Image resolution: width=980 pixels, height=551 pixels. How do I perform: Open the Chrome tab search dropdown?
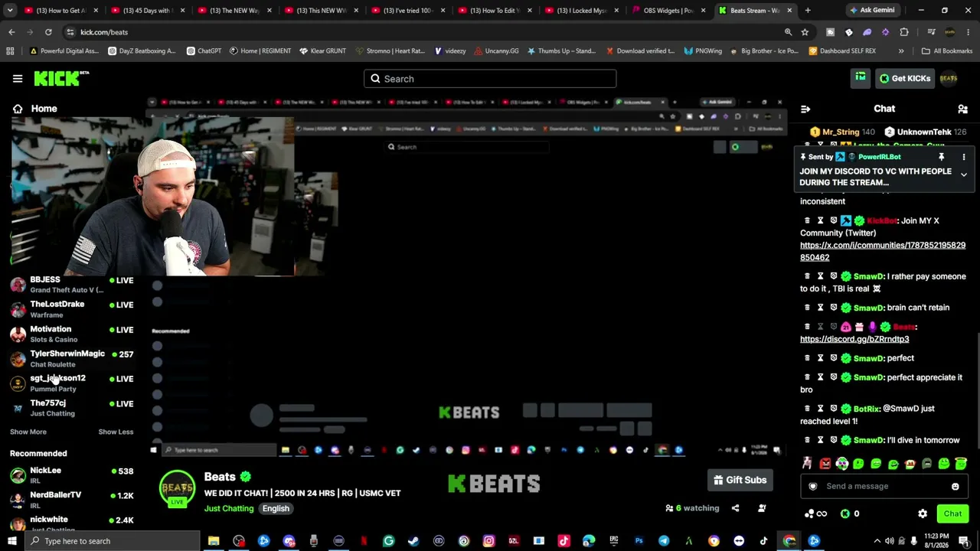pyautogui.click(x=11, y=11)
